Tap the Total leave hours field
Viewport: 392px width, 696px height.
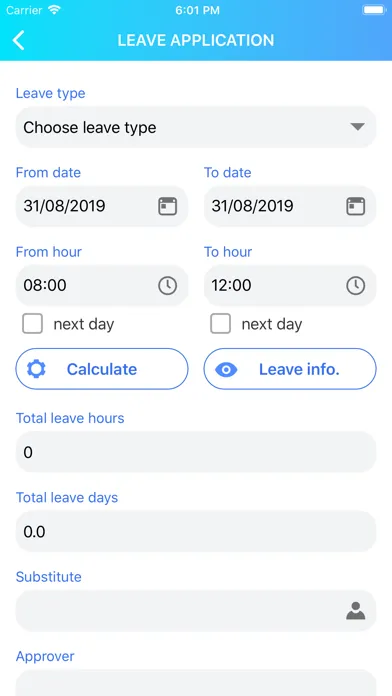[x=196, y=452]
